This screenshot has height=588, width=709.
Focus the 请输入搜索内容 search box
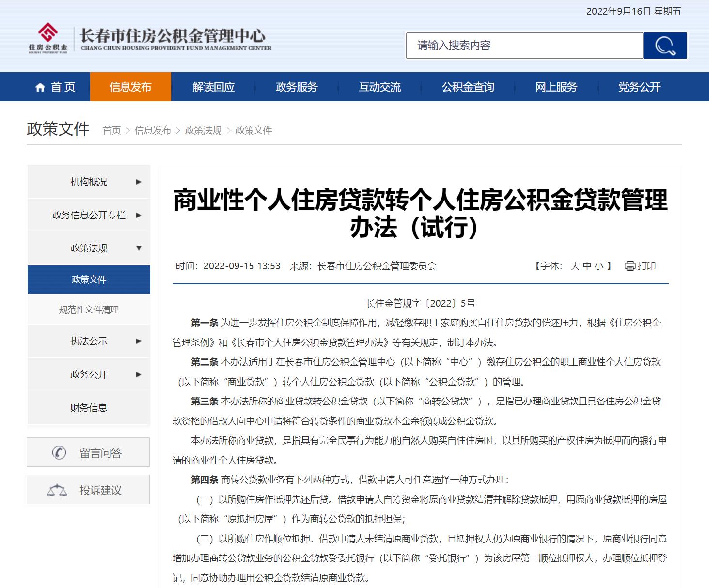pos(524,46)
